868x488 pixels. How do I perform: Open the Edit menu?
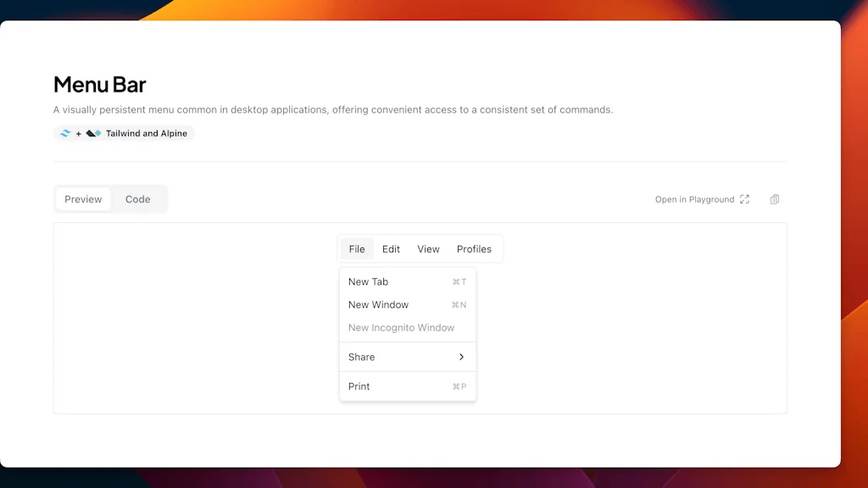click(x=391, y=249)
